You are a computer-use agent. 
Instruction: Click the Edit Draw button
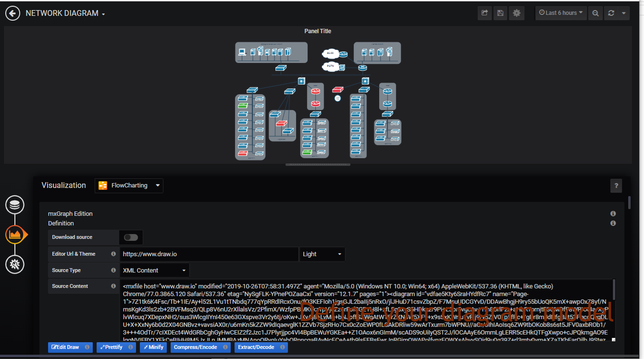[65, 347]
